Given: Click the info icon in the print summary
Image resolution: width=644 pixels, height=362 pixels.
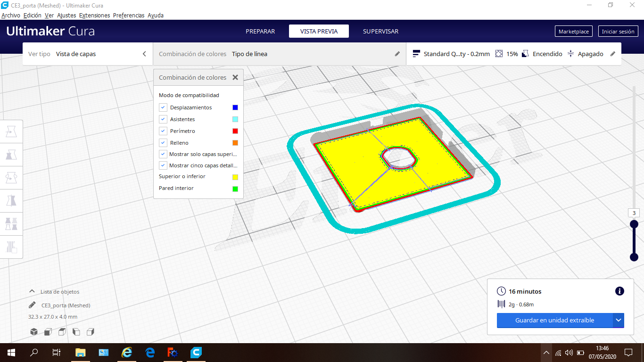Looking at the screenshot, I should [619, 291].
